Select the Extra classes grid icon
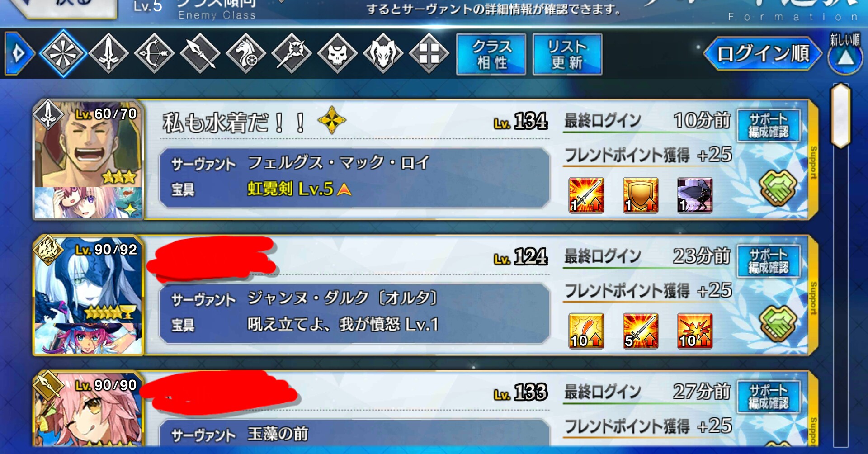This screenshot has width=868, height=454. pos(429,53)
